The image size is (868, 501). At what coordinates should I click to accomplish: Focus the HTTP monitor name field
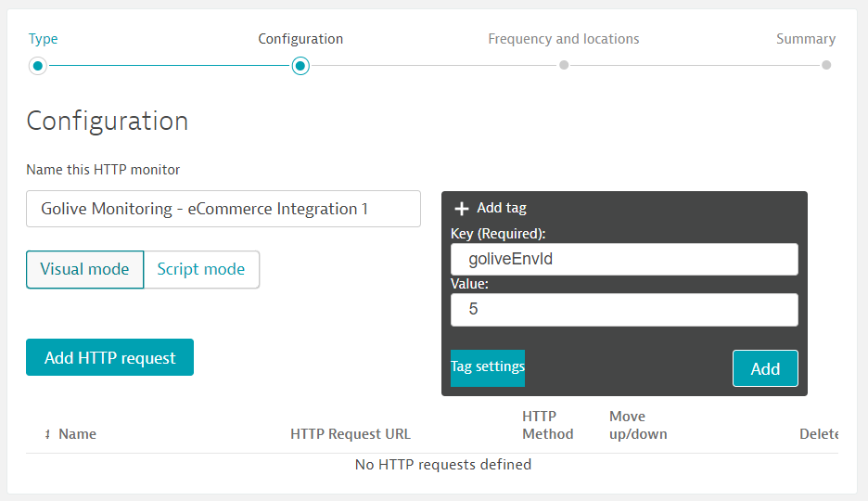pos(223,209)
